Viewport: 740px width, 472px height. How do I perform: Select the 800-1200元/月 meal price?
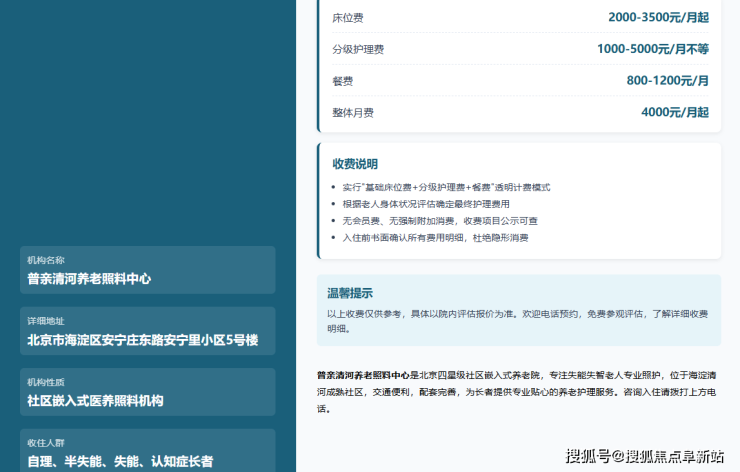(x=667, y=81)
